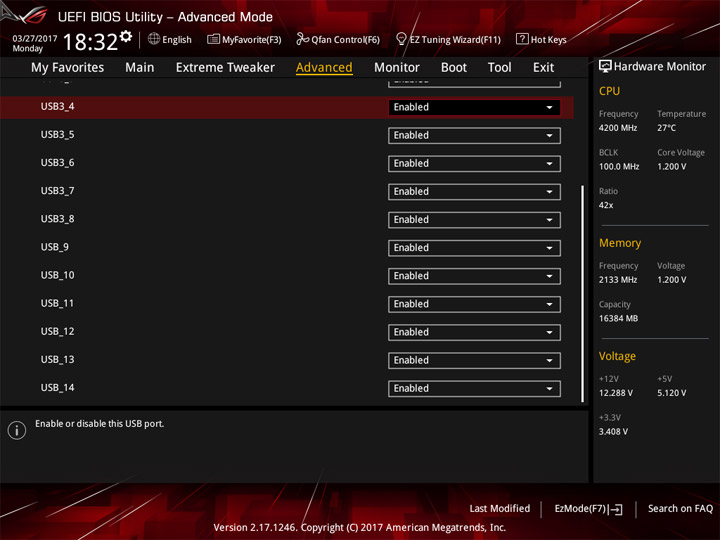Click the +12V 12.288 V reading
The width and height of the screenshot is (720, 540).
[x=616, y=393]
